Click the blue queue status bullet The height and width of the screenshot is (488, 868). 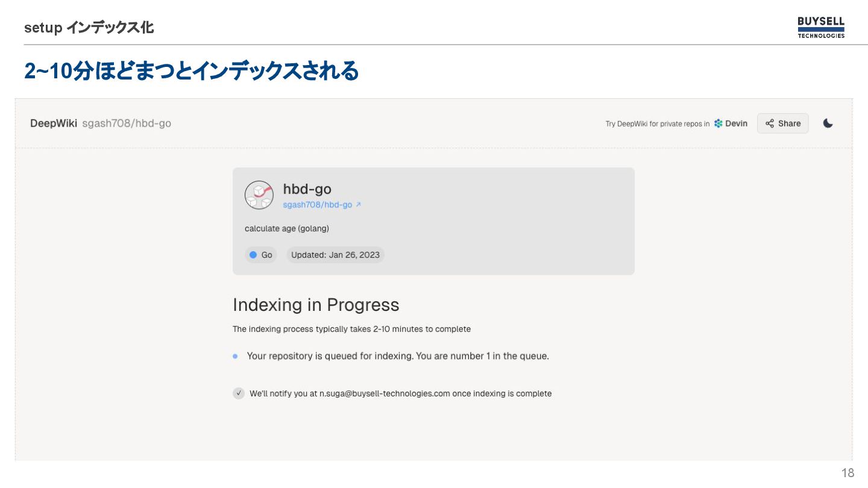point(235,356)
